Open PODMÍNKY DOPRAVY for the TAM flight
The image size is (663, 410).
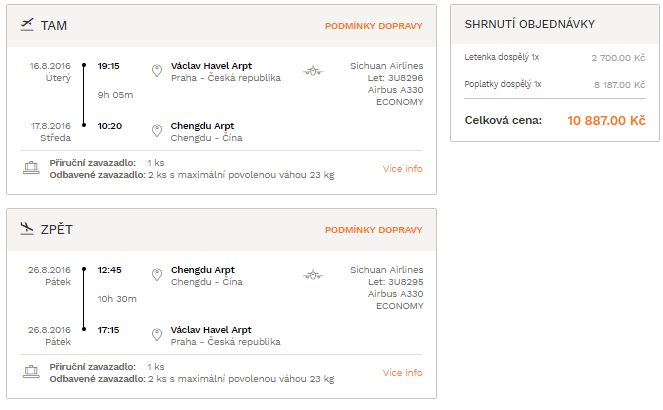click(373, 26)
